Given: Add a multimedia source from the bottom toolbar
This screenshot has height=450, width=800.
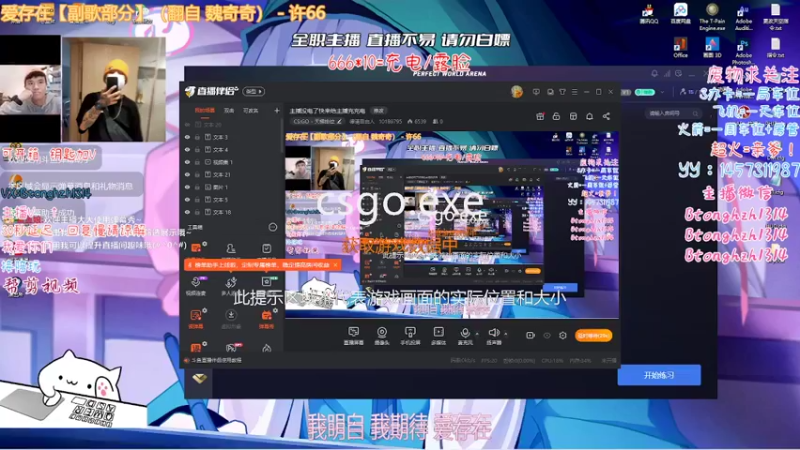Looking at the screenshot, I should coord(438,335).
